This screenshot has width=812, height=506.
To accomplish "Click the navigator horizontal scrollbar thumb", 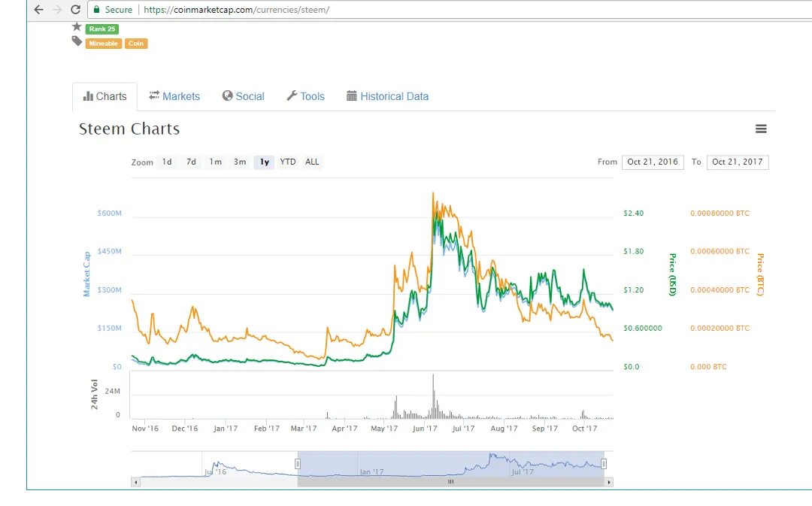I will point(450,482).
